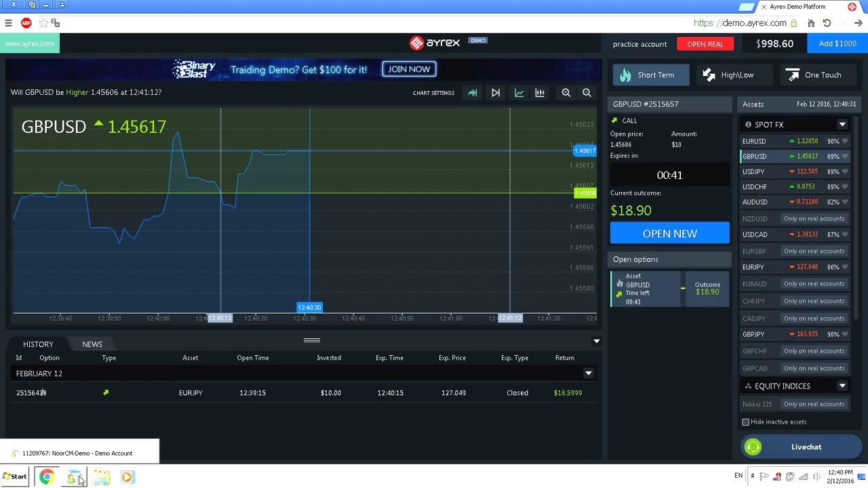
Task: Switch chart to candlestick view
Action: [540, 93]
